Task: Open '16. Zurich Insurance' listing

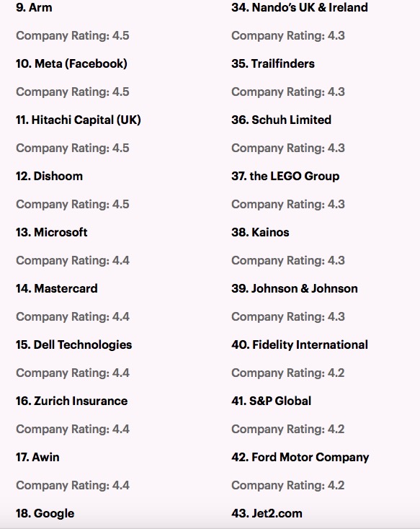Action: 72,401
